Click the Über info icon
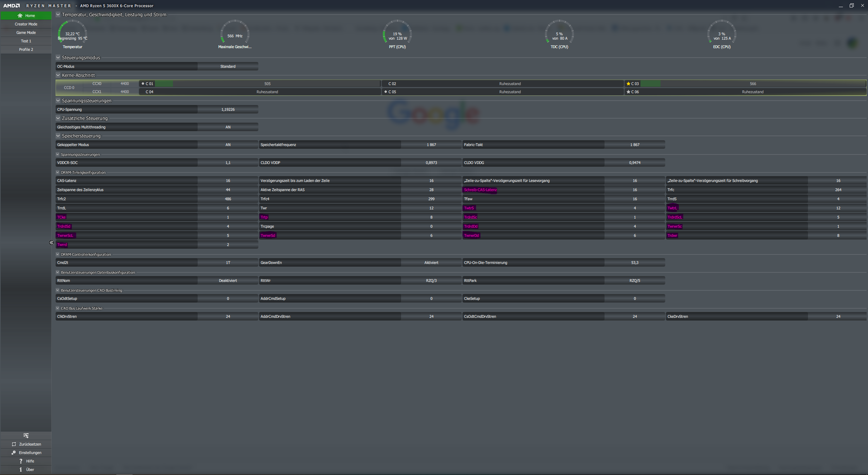The width and height of the screenshot is (868, 475). [21, 470]
